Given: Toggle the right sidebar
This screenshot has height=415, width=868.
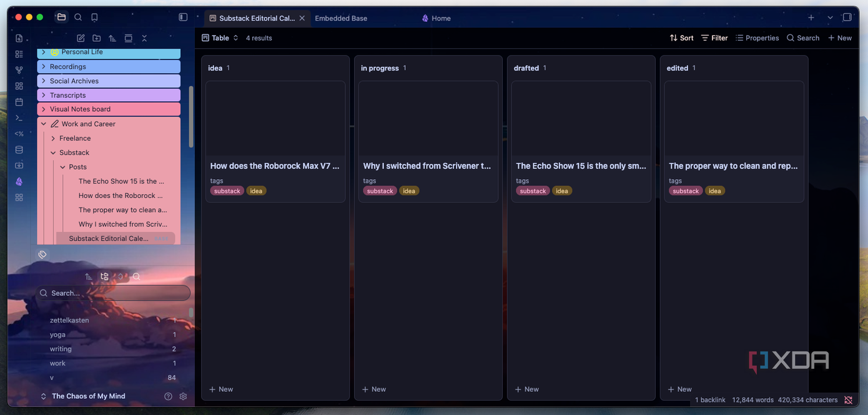Looking at the screenshot, I should [x=847, y=17].
